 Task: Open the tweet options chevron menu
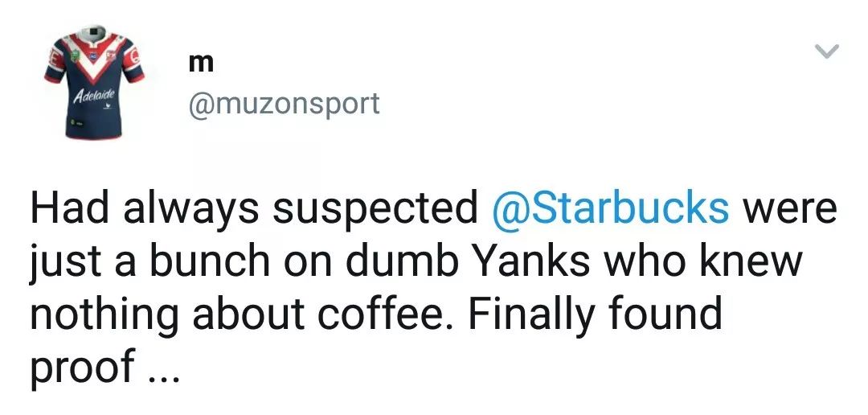827,52
